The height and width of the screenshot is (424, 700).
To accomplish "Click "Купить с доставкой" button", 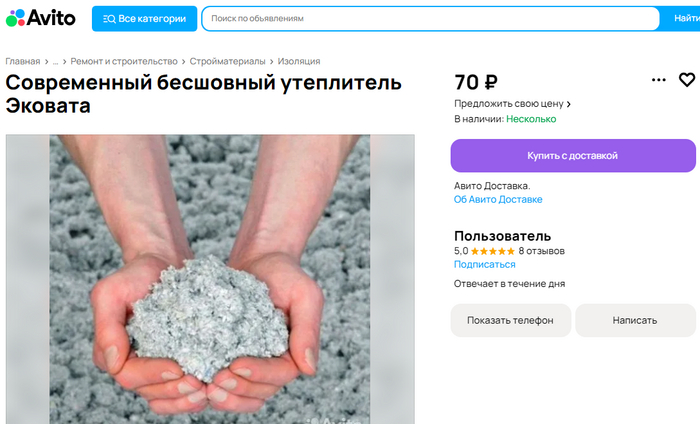I will tap(572, 156).
